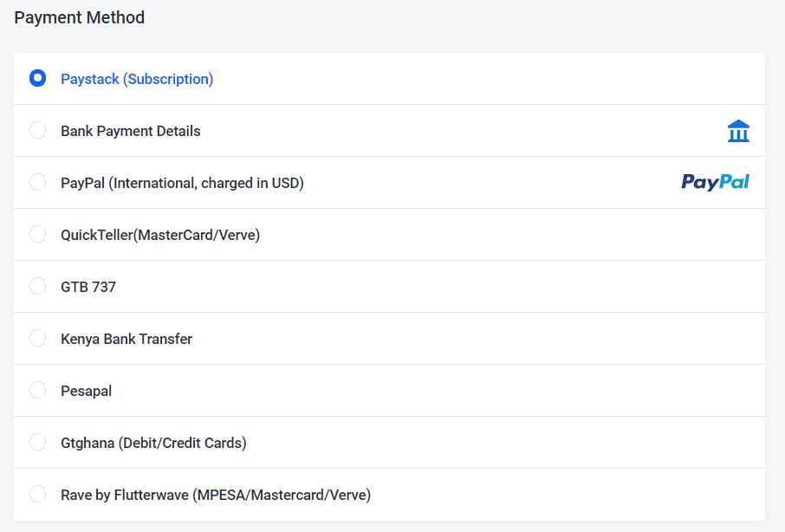Screen dimensions: 785x532
Task: Select the Kenya Bank Transfer radio button
Action: [x=37, y=338]
